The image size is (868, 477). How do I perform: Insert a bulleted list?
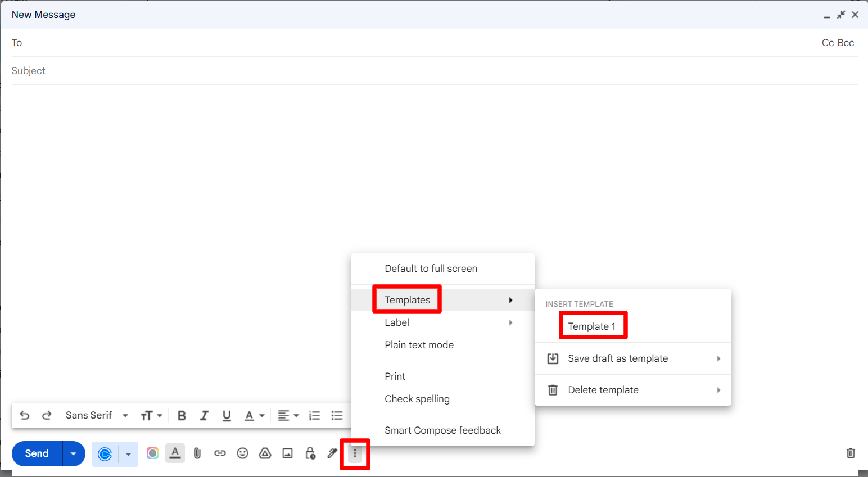(x=337, y=415)
